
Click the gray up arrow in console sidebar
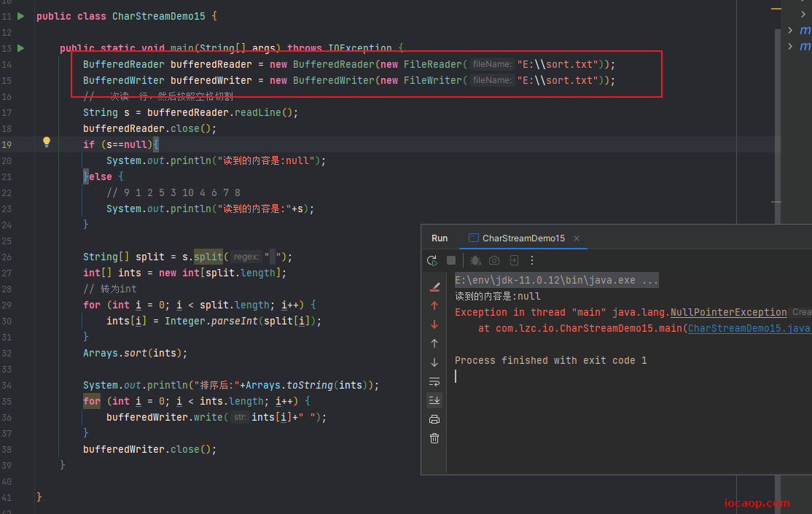(434, 343)
